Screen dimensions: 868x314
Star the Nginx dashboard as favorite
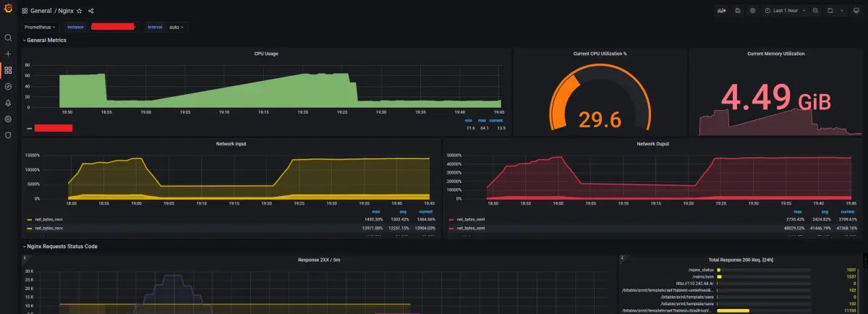click(80, 11)
